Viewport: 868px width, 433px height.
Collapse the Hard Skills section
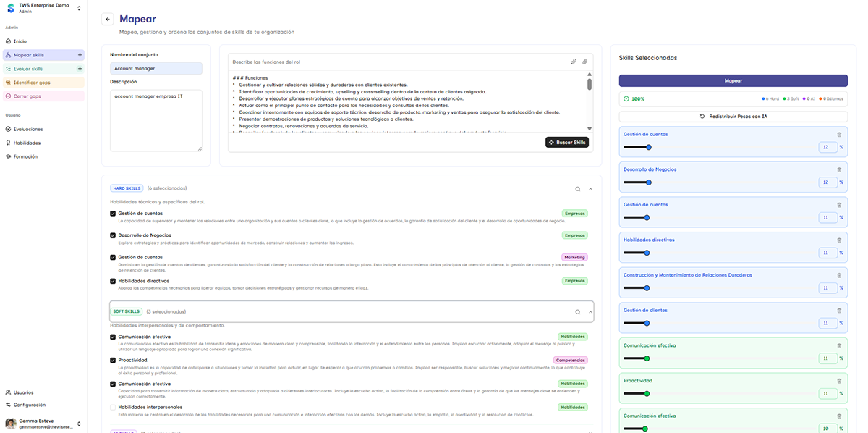click(x=591, y=189)
